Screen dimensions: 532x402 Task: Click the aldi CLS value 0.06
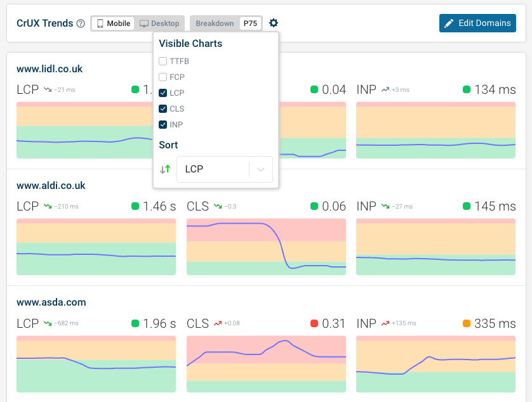[334, 206]
